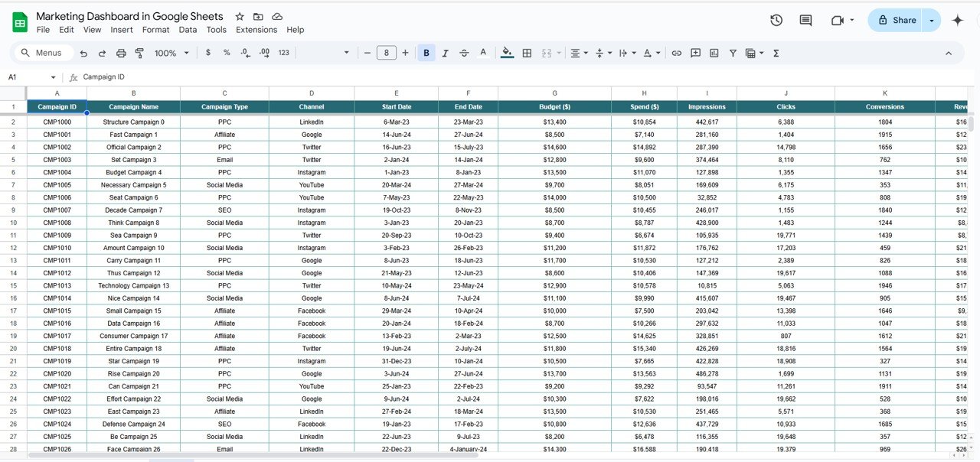
Task: Open the Data menu
Action: 188,30
